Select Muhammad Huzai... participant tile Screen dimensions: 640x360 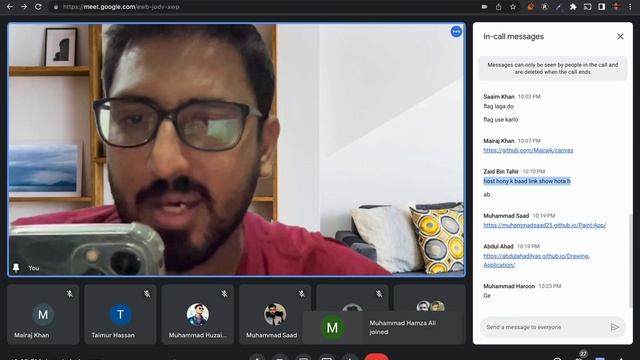[x=198, y=314]
